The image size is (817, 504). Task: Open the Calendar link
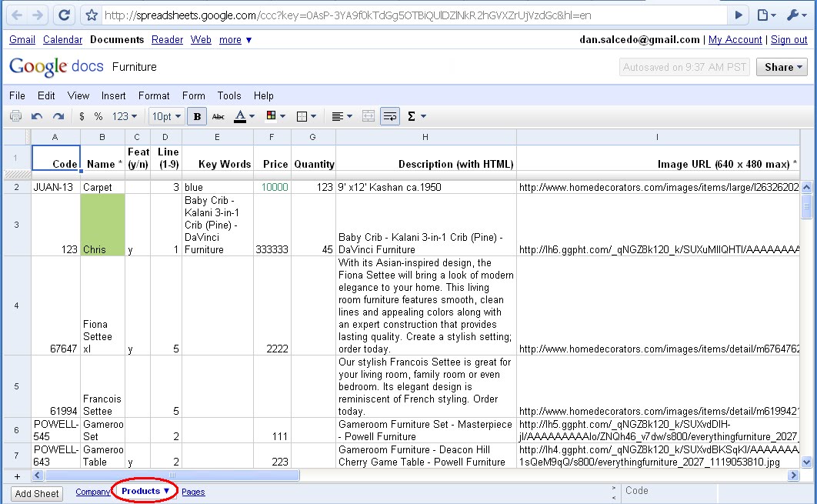[62, 39]
